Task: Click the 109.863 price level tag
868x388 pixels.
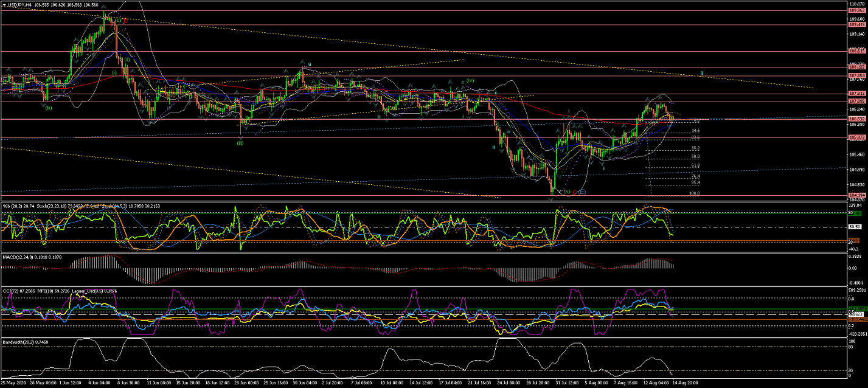Action: (x=856, y=10)
